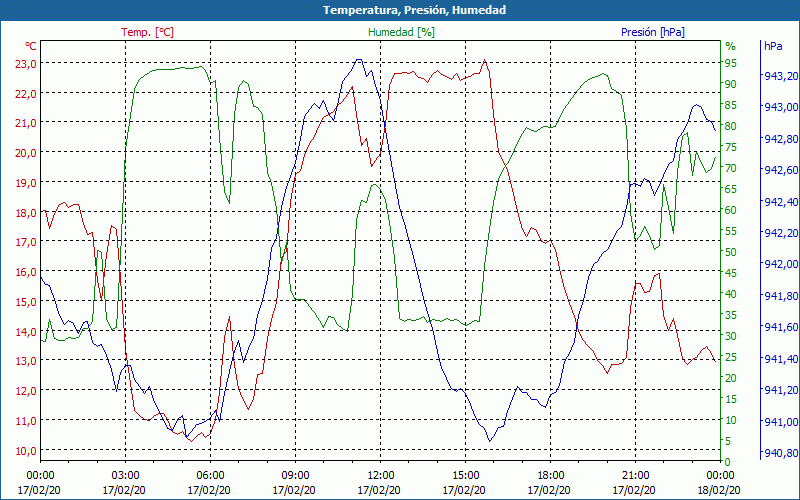This screenshot has height=500, width=800.
Task: Click temperature axis value '22,0'
Action: click(26, 93)
